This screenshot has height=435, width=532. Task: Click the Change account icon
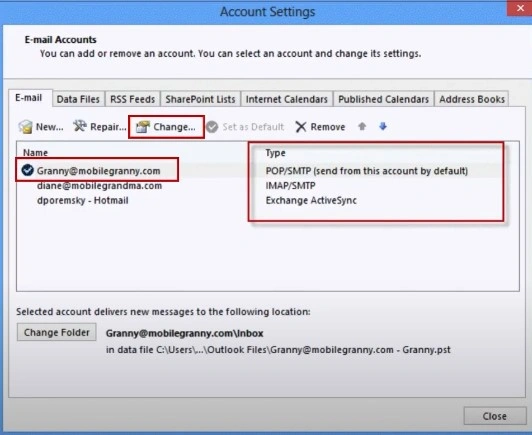click(x=142, y=127)
